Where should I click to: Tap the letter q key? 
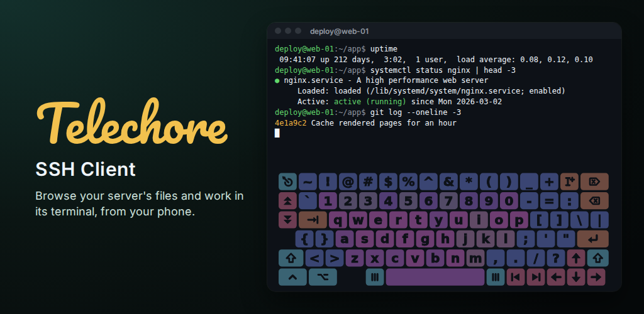[x=338, y=220]
